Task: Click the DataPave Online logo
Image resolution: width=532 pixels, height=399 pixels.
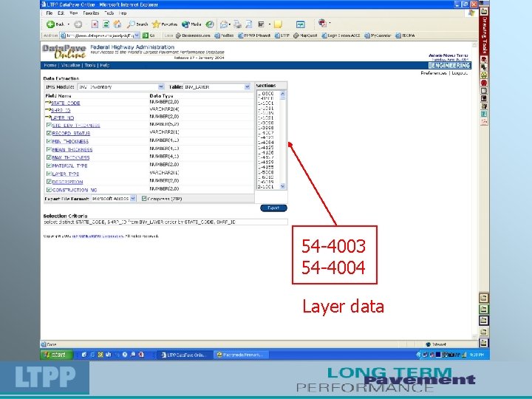Action: coord(64,52)
